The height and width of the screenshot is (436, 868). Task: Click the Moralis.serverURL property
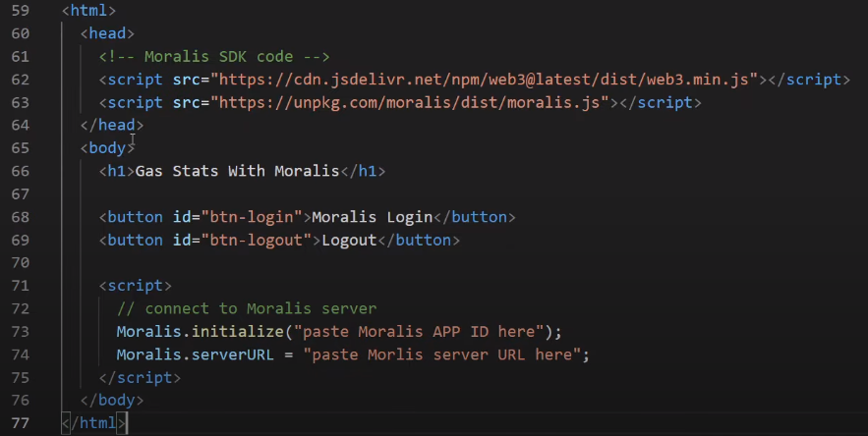(195, 354)
